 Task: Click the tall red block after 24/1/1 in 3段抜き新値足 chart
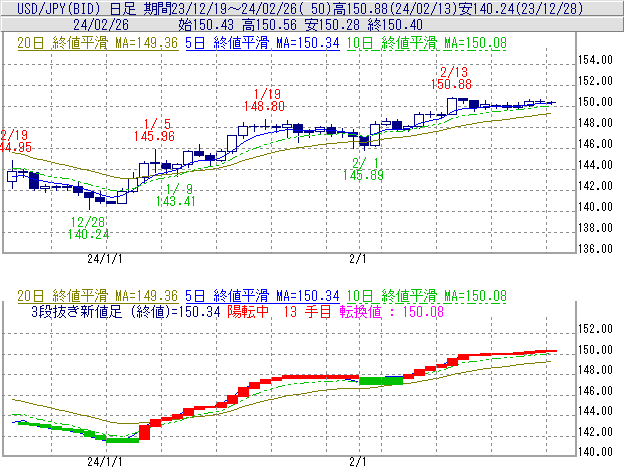tap(144, 432)
